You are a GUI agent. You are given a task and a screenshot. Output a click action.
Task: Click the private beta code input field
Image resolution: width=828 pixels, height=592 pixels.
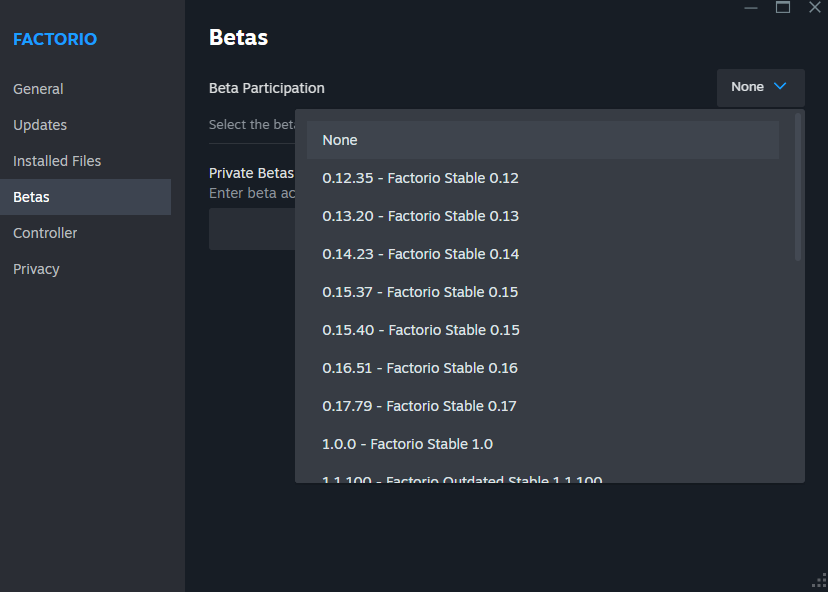252,229
